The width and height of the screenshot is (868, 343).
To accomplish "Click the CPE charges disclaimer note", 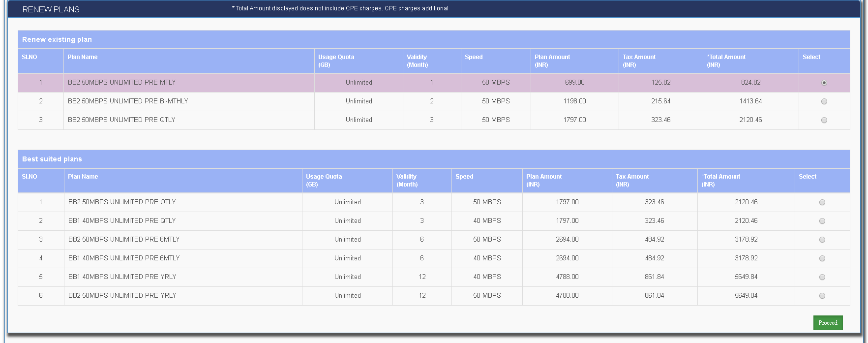I will tap(340, 8).
